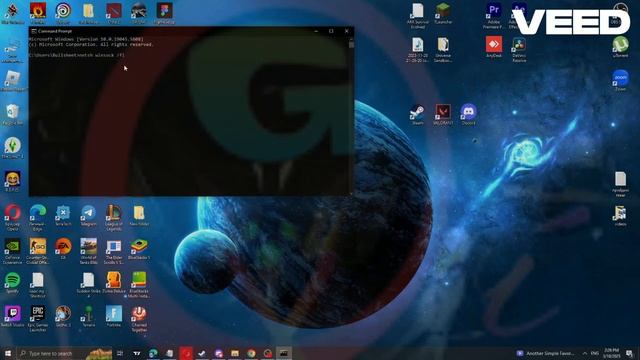Open TradingView from the taskbar
The image size is (640, 360).
137,353
